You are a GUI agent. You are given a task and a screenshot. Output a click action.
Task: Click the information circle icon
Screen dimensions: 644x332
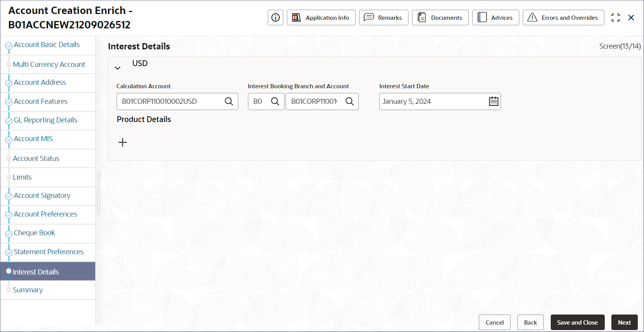pos(276,17)
